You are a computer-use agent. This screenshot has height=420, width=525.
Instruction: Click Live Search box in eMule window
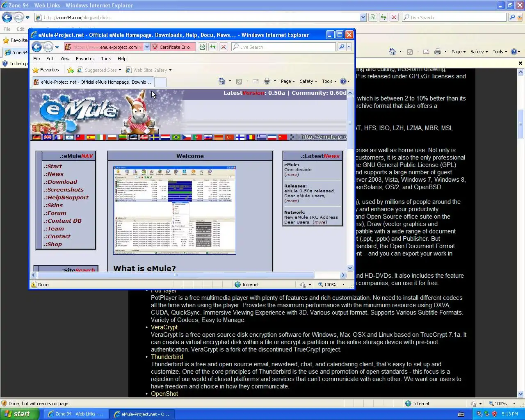click(284, 47)
